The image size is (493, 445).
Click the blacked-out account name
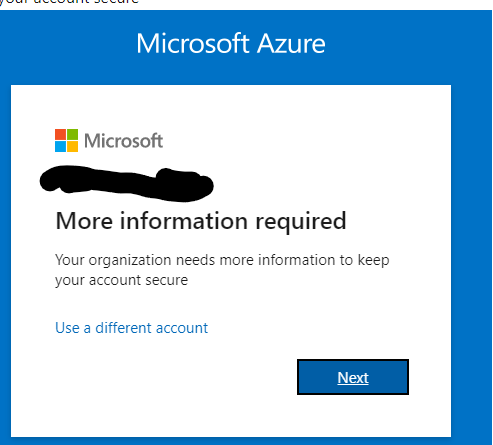coord(127,183)
